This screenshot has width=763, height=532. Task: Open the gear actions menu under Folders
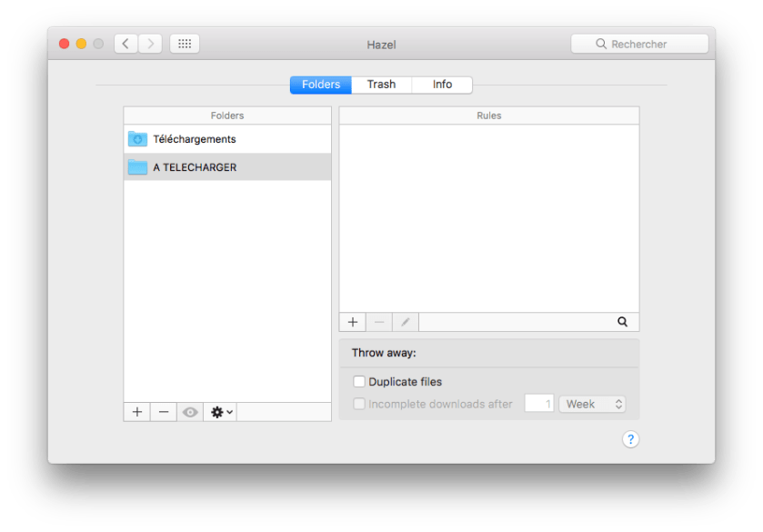[221, 412]
